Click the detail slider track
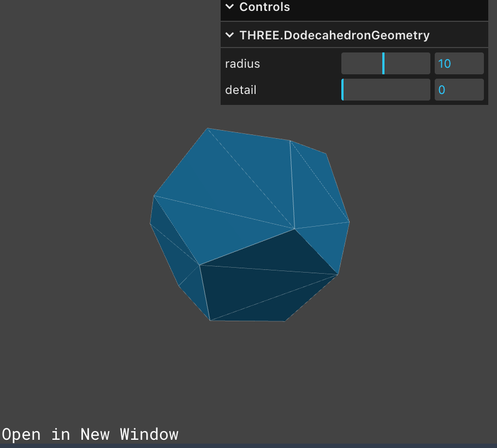Image resolution: width=497 pixels, height=448 pixels. [386, 90]
